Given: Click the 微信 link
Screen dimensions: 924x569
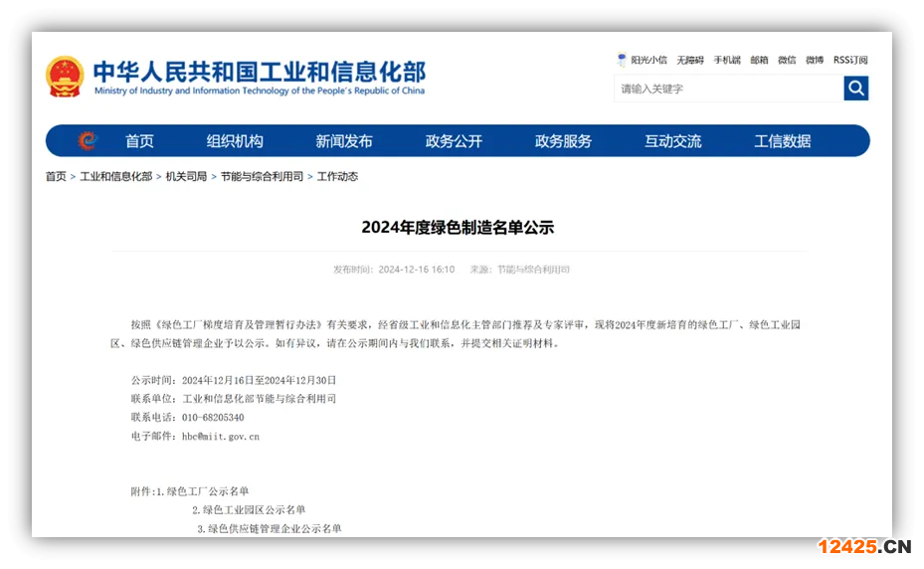Looking at the screenshot, I should point(787,60).
